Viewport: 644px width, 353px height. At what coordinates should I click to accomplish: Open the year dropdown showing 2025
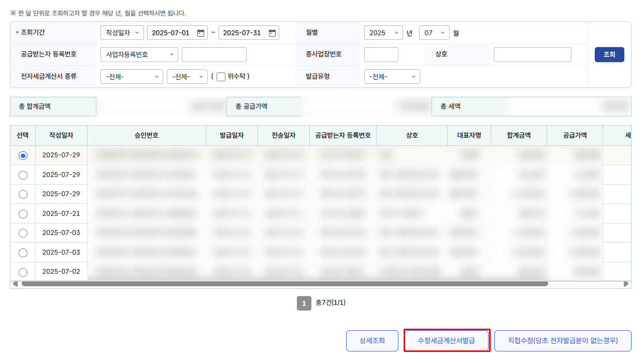383,33
